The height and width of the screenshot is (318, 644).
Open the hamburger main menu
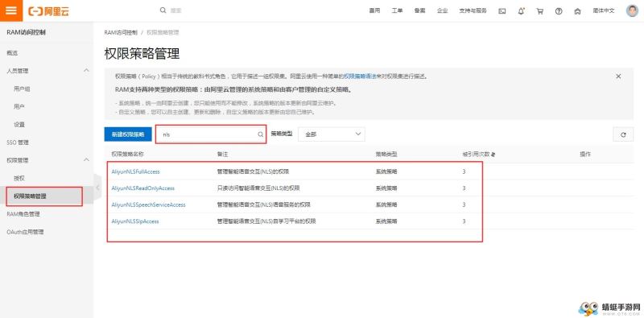11,10
